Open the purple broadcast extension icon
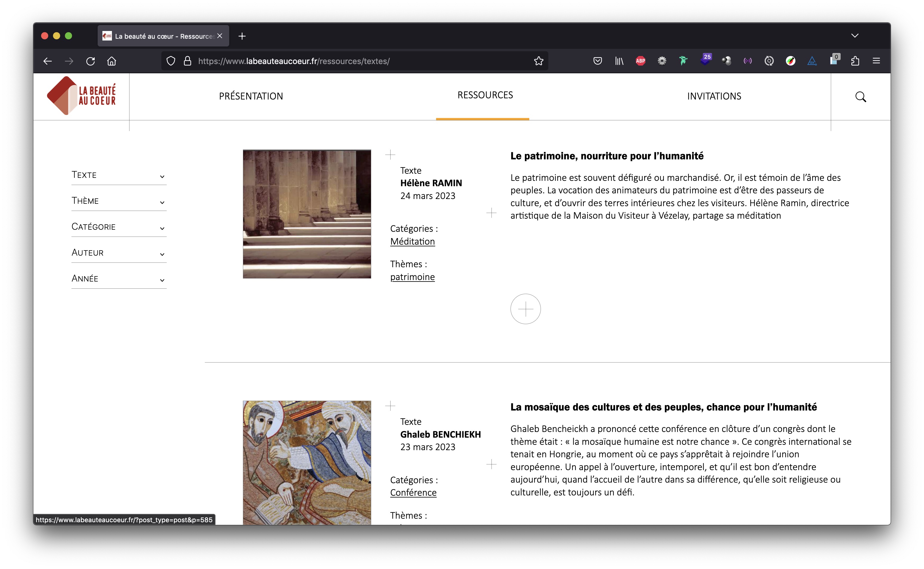The image size is (924, 569). [747, 61]
